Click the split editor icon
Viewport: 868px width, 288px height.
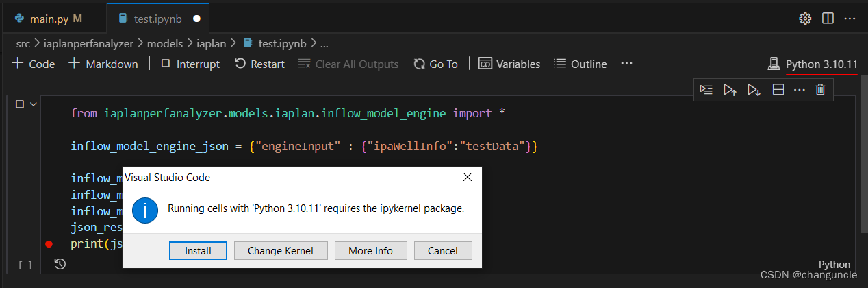click(827, 19)
